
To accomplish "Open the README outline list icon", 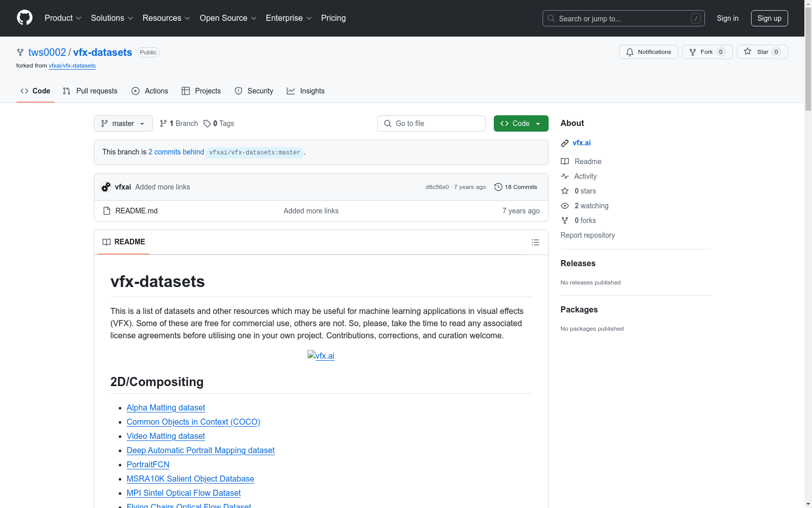I will click(x=535, y=242).
